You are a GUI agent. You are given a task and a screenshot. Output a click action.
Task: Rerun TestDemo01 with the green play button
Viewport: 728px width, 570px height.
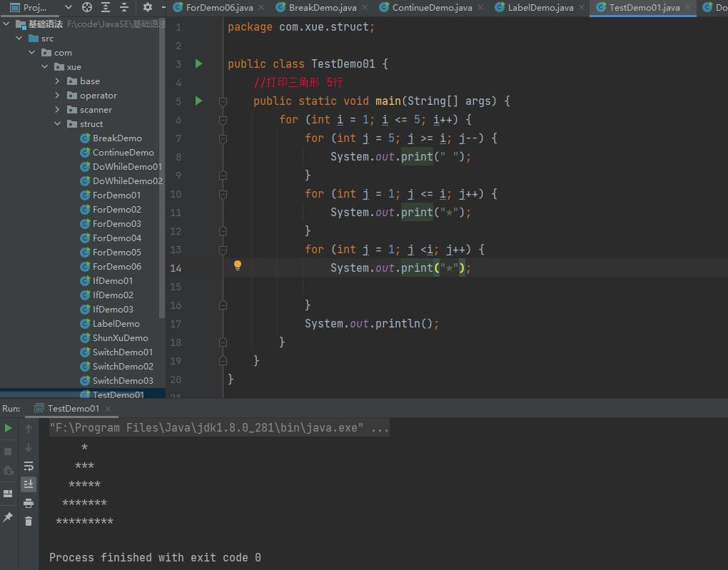click(x=8, y=428)
